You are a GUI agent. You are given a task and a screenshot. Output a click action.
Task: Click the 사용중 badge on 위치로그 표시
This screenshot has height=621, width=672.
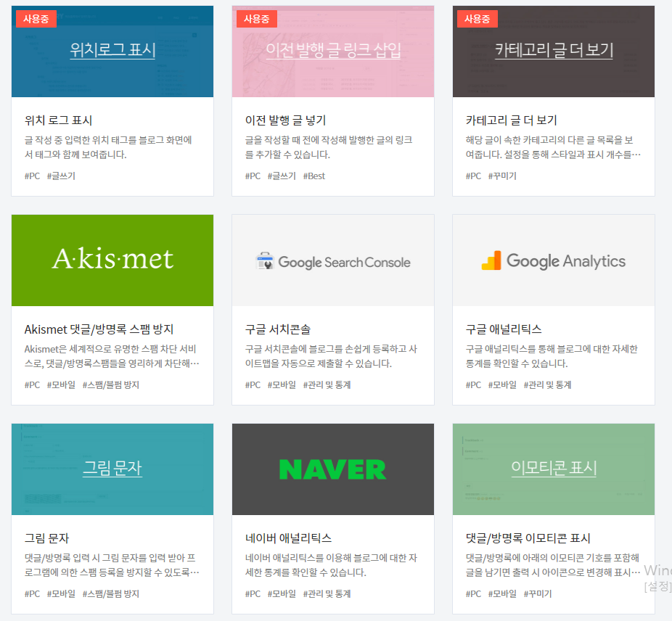pyautogui.click(x=36, y=19)
